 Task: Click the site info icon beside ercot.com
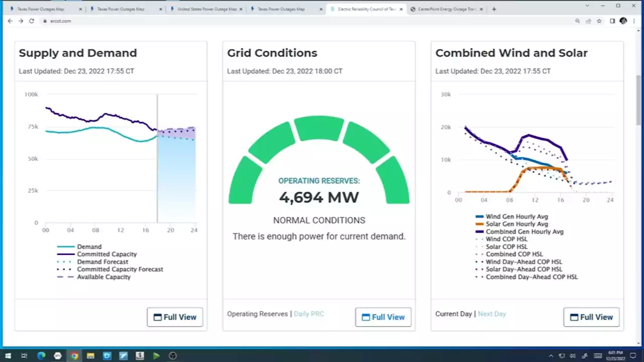(x=45, y=21)
